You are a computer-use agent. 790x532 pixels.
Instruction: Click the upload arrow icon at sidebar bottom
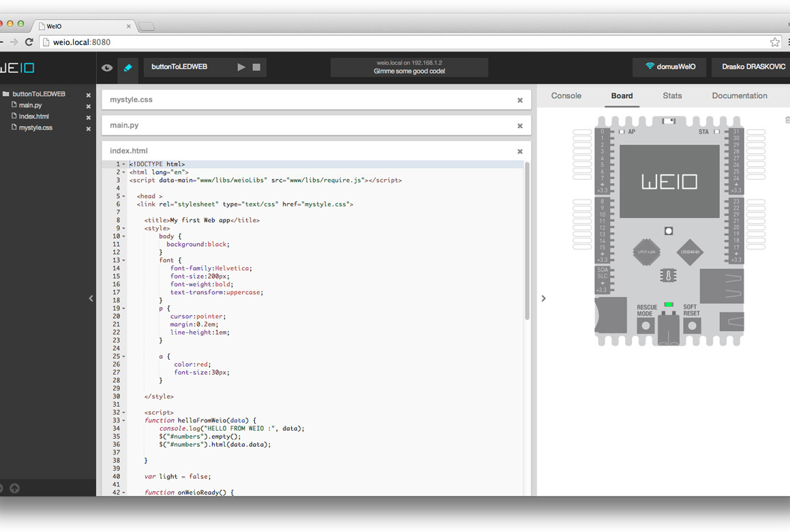coord(14,488)
